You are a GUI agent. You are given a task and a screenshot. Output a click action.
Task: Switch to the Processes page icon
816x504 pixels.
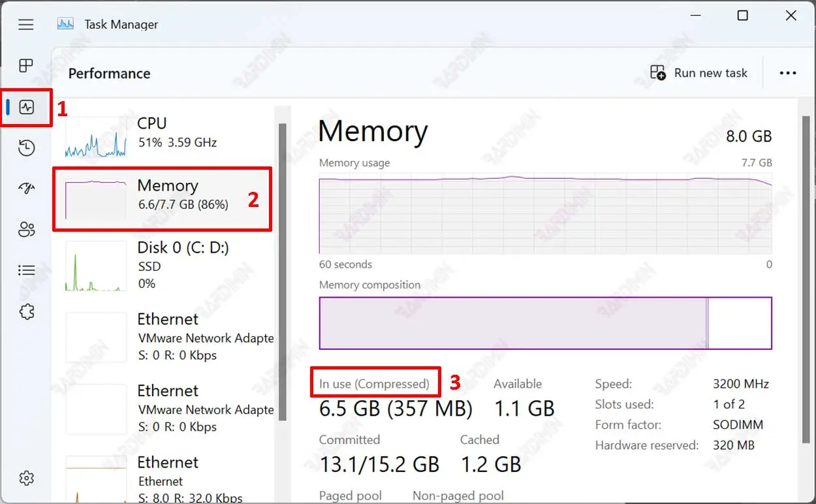point(26,65)
